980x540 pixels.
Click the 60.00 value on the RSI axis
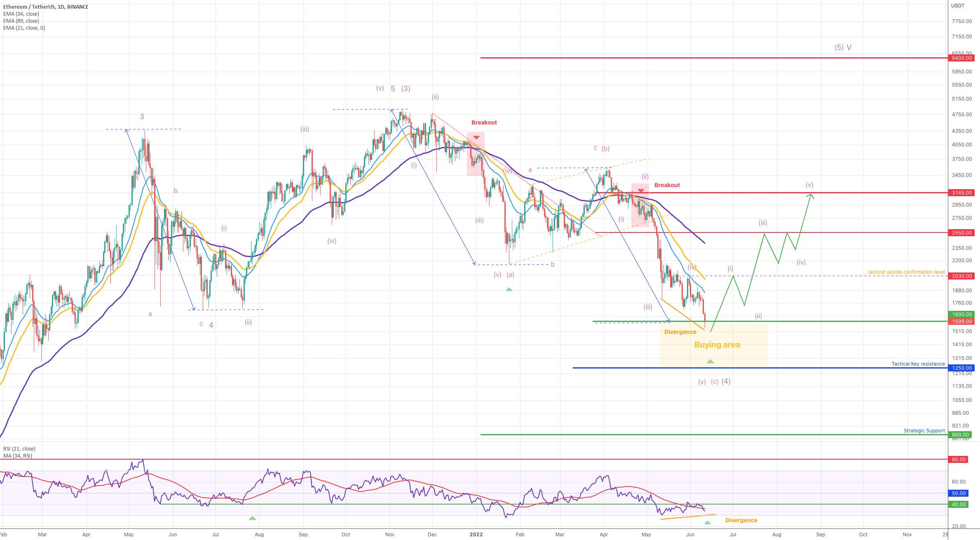pos(959,481)
